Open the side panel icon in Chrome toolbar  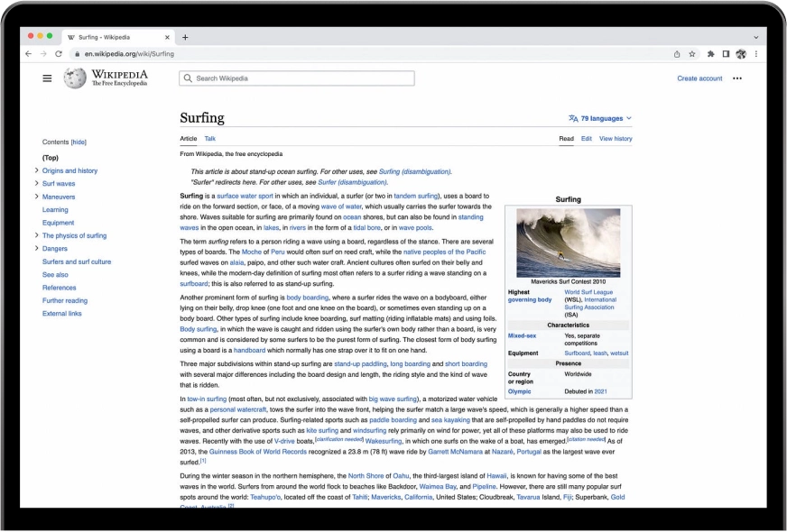[x=726, y=53]
